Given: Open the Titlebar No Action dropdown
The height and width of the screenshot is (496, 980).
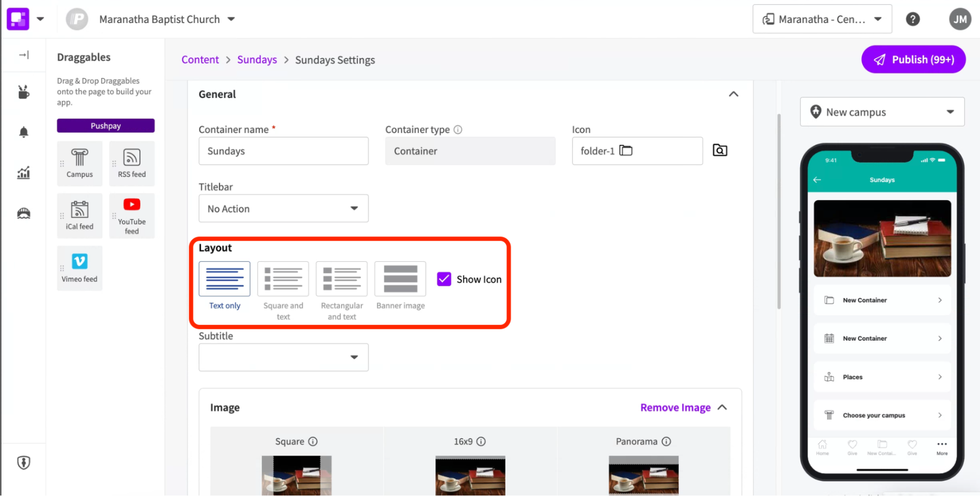Looking at the screenshot, I should coord(283,208).
